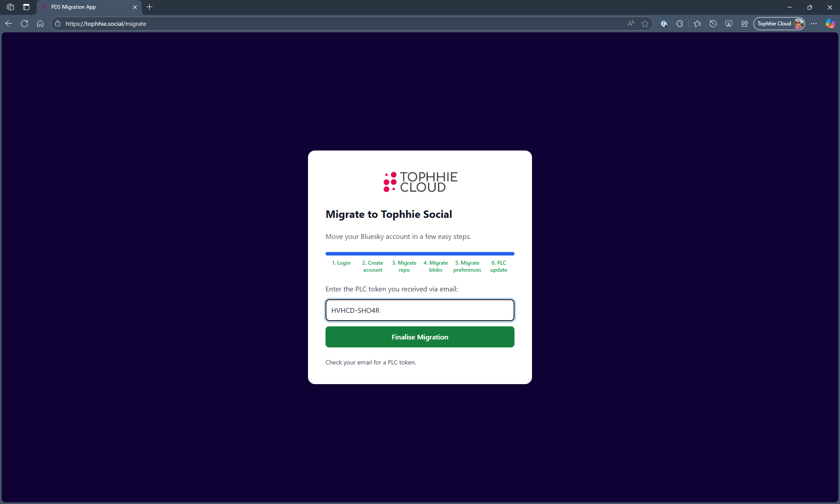Click the PLC token input field
The width and height of the screenshot is (840, 504).
tap(420, 310)
